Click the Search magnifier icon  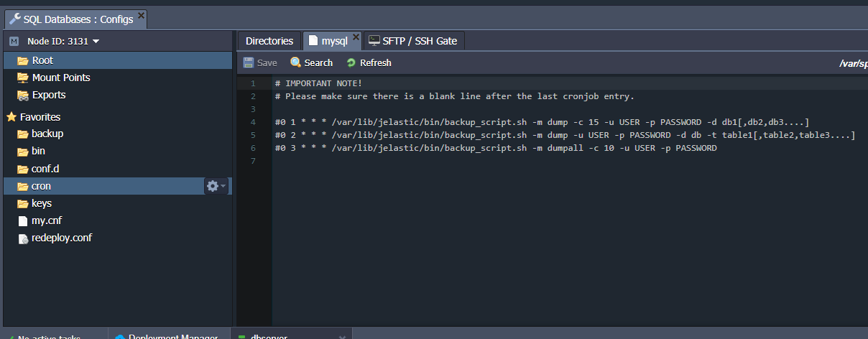(295, 63)
